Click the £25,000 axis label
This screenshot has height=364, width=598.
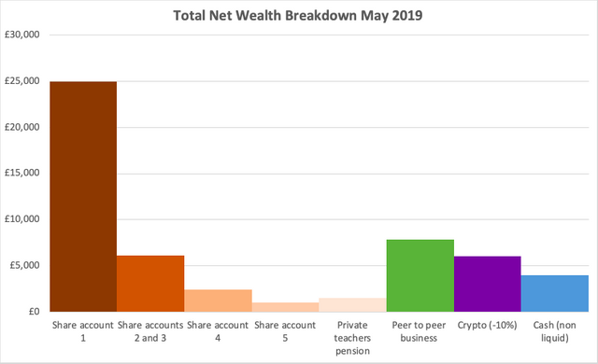coord(21,80)
